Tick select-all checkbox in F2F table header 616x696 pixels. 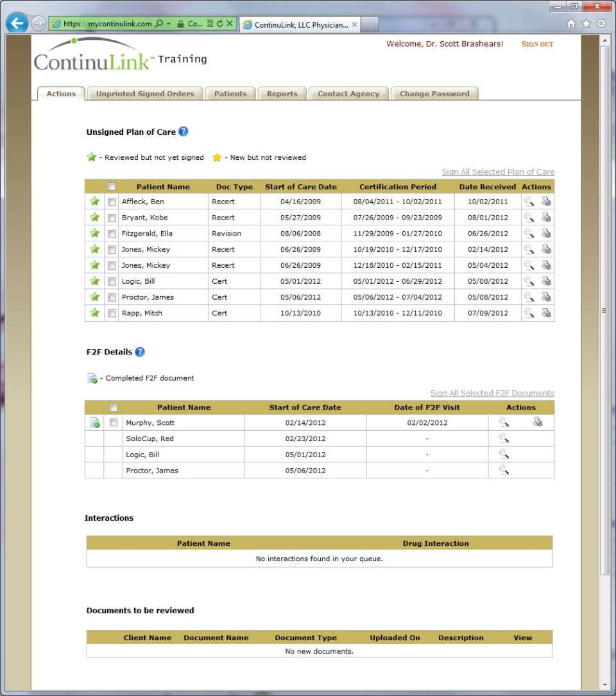tap(114, 408)
